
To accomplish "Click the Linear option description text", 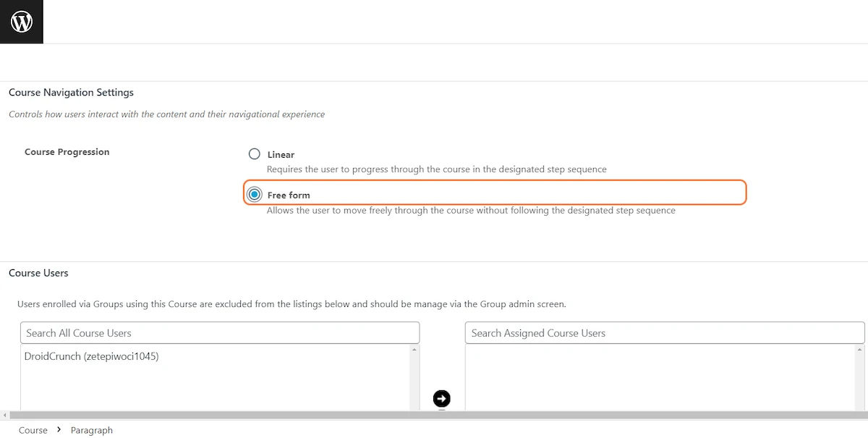I will pos(437,169).
